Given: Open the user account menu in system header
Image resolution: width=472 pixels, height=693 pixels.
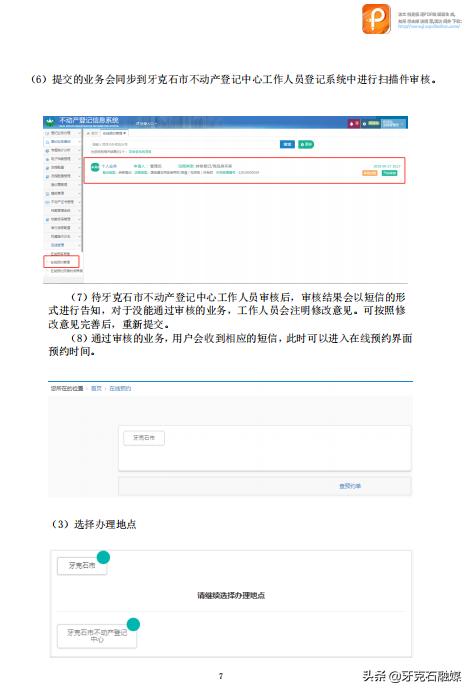Looking at the screenshot, I should coord(394,123).
